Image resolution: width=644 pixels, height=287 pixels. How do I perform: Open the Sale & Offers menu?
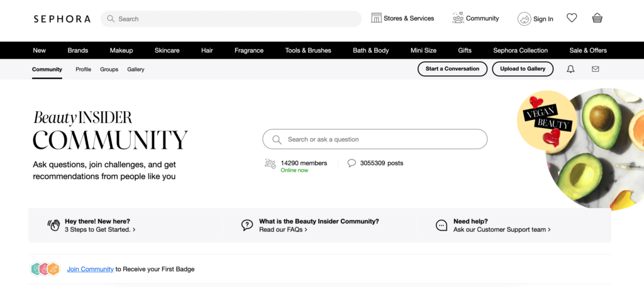[x=588, y=50]
